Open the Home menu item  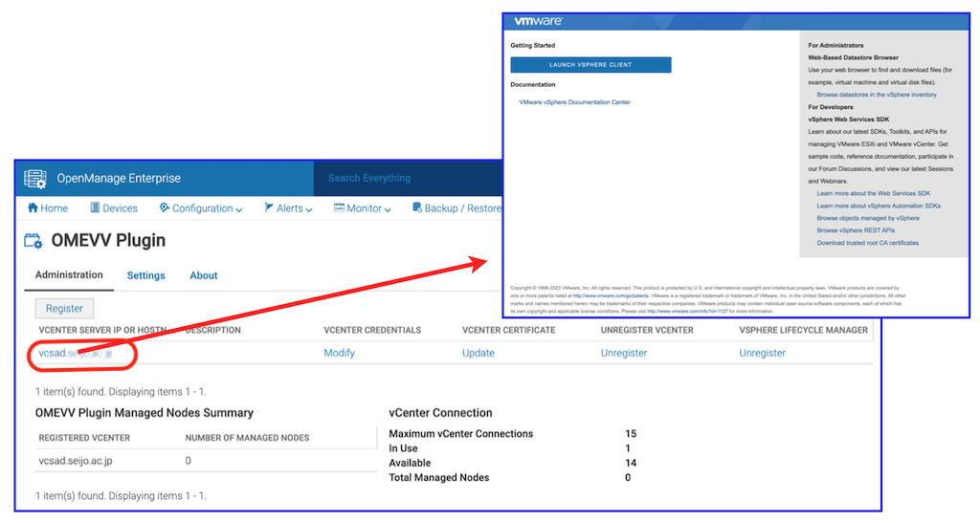point(48,208)
